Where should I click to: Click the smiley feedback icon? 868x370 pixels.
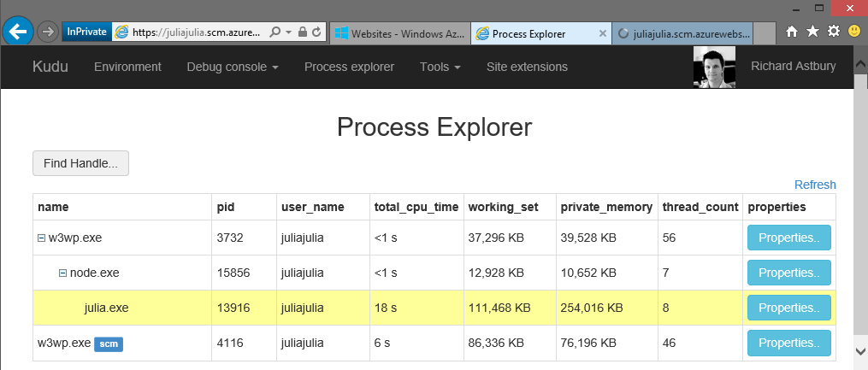tap(853, 32)
